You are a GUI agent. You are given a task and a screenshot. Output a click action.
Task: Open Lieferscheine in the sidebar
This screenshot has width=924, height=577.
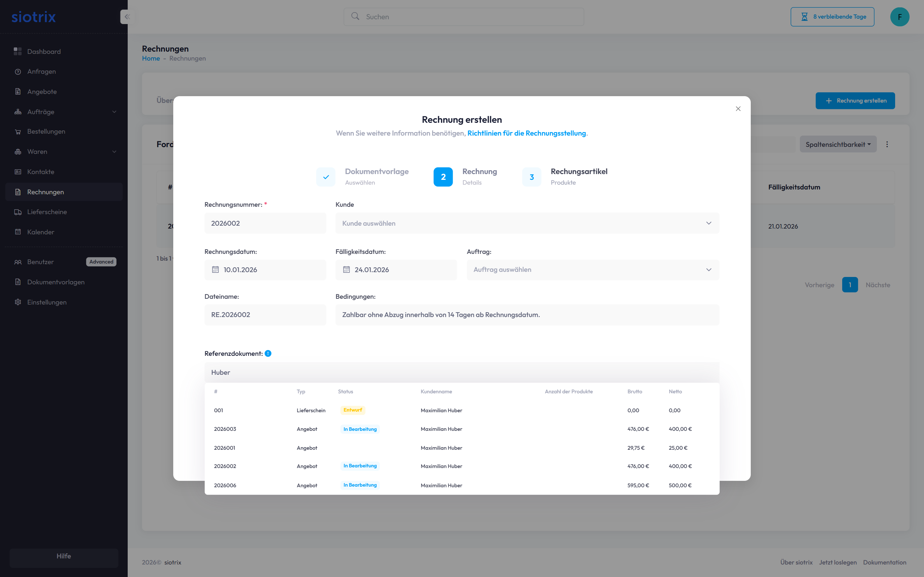click(47, 212)
